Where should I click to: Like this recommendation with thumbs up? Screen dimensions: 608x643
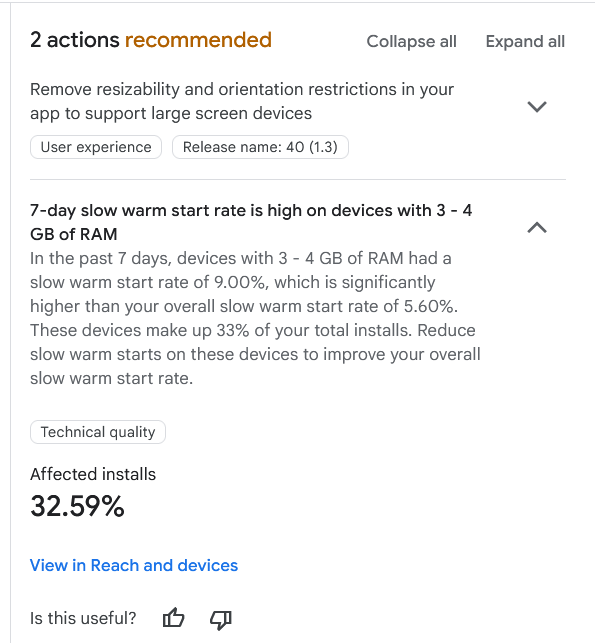click(x=174, y=618)
